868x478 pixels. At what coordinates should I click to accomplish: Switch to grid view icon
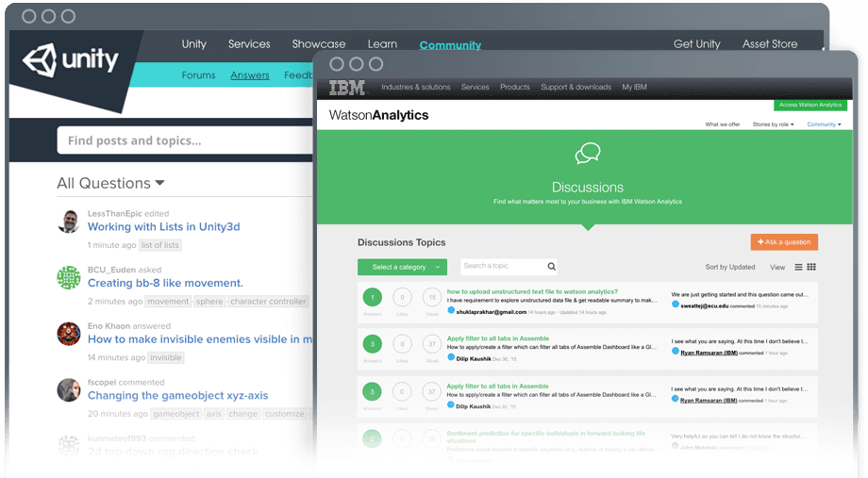pos(811,268)
